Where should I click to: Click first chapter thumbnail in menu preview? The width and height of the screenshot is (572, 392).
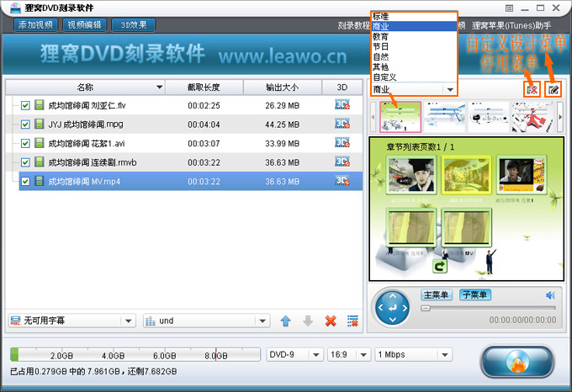coord(411,176)
